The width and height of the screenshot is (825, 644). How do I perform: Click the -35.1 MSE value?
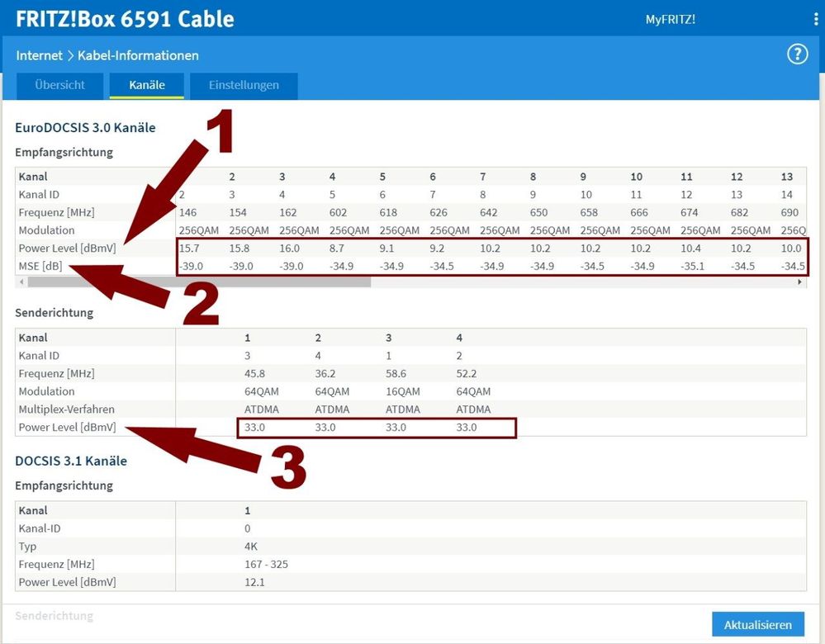pos(692,266)
